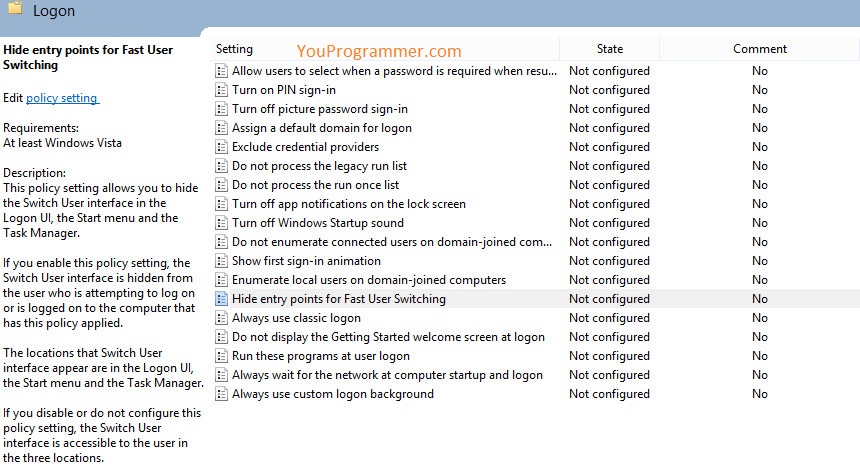Sort list by the State column header

pyautogui.click(x=609, y=49)
